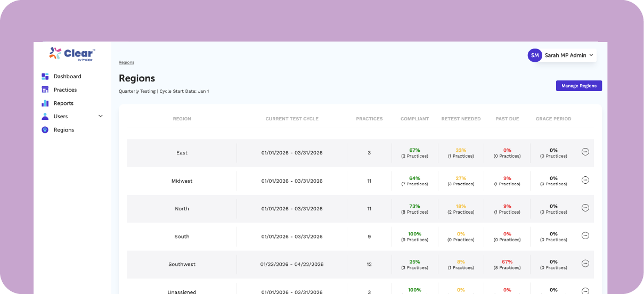Click the RETEST NEEDED column header

[x=461, y=119]
